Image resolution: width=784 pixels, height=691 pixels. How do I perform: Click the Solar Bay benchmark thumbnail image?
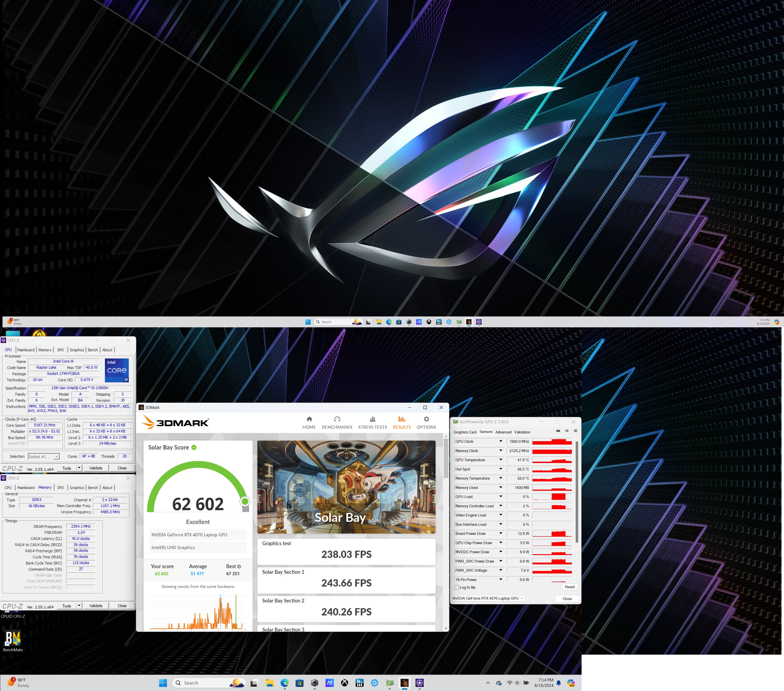click(346, 487)
